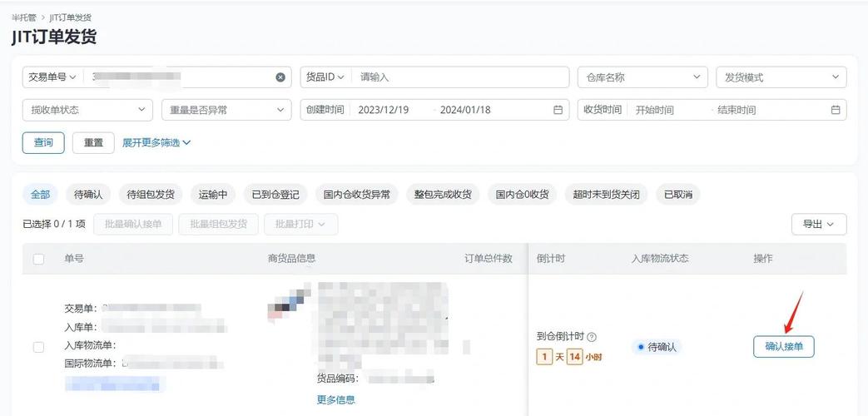Click the 重置 reset button
Screen dimensions: 868x416
93,143
